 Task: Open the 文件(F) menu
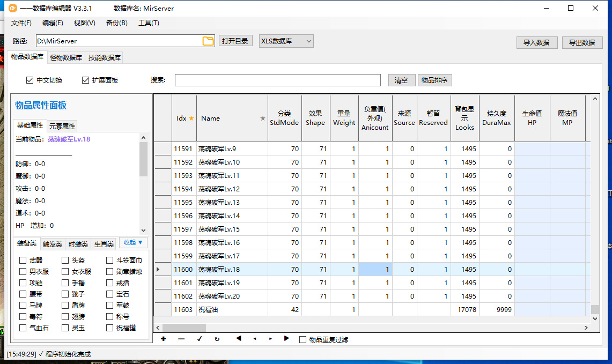pos(21,23)
